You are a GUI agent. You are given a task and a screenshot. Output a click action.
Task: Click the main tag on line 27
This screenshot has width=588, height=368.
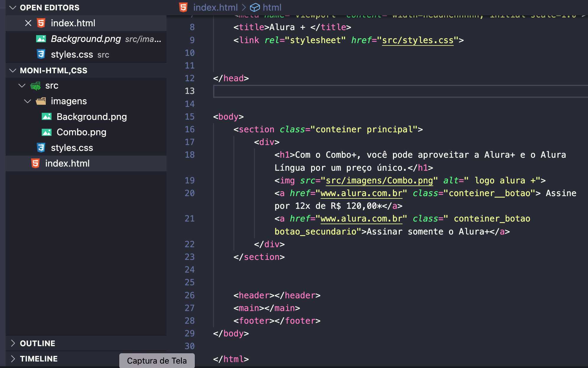coord(267,308)
